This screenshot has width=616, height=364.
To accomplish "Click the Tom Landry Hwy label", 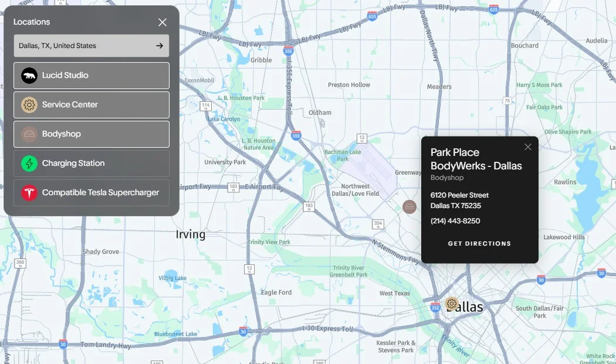I will (105, 345).
